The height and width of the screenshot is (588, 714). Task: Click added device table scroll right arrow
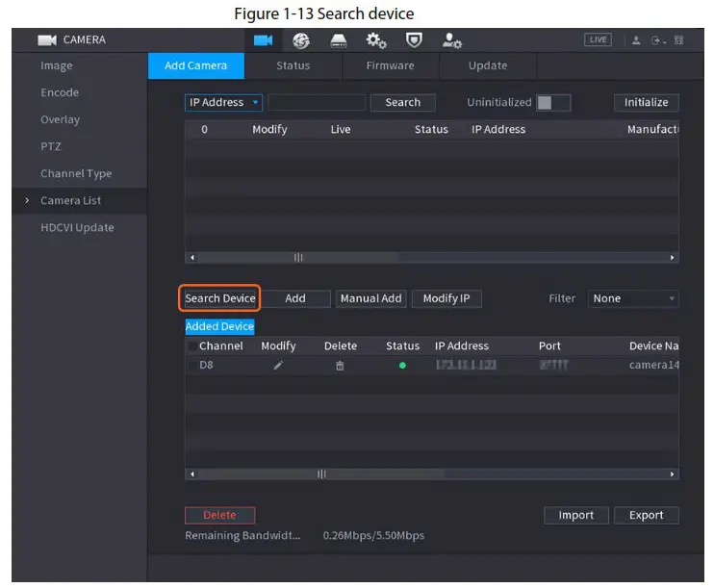point(672,474)
